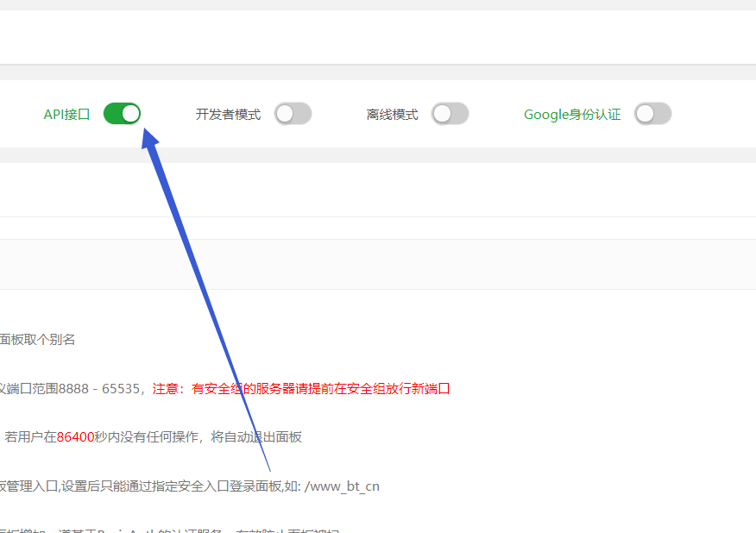Screen dimensions: 756x533
Task: Click the green API接口 label
Action: pyautogui.click(x=66, y=114)
